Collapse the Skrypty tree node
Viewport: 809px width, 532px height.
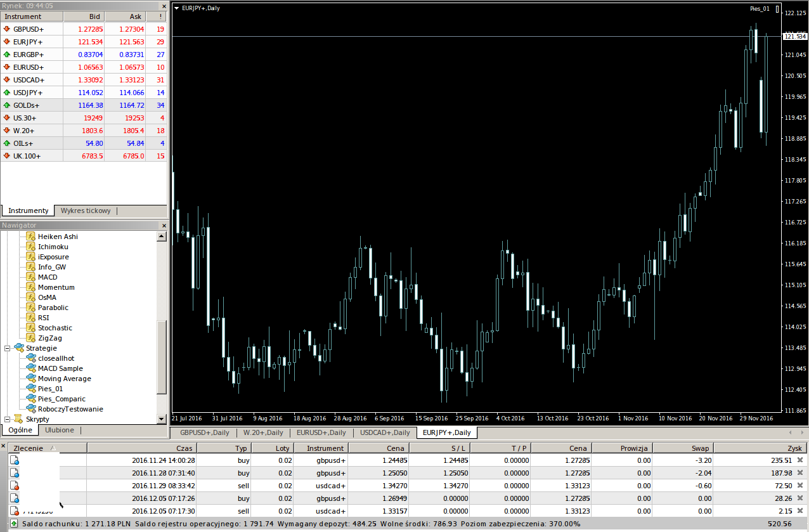click(7, 419)
